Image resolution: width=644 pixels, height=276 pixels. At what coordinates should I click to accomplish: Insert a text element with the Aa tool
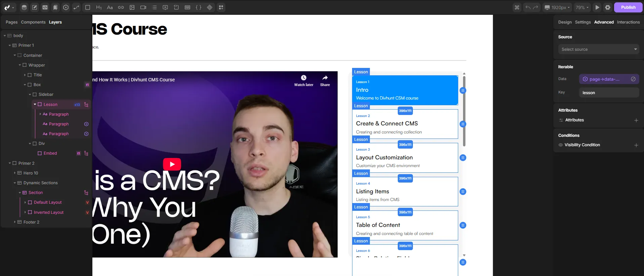click(x=110, y=7)
